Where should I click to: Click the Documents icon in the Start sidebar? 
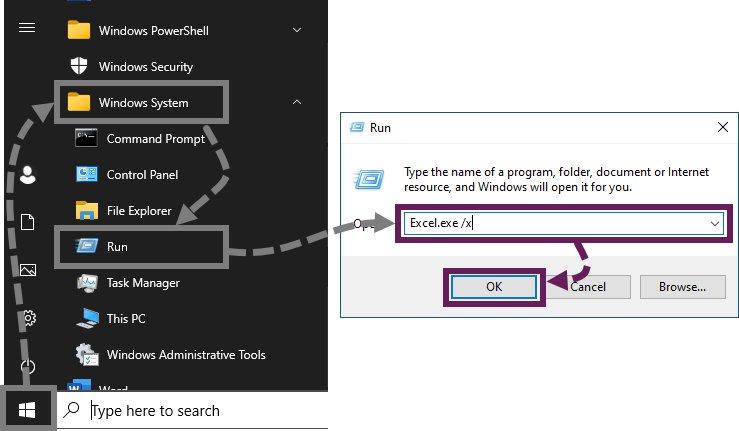click(28, 222)
